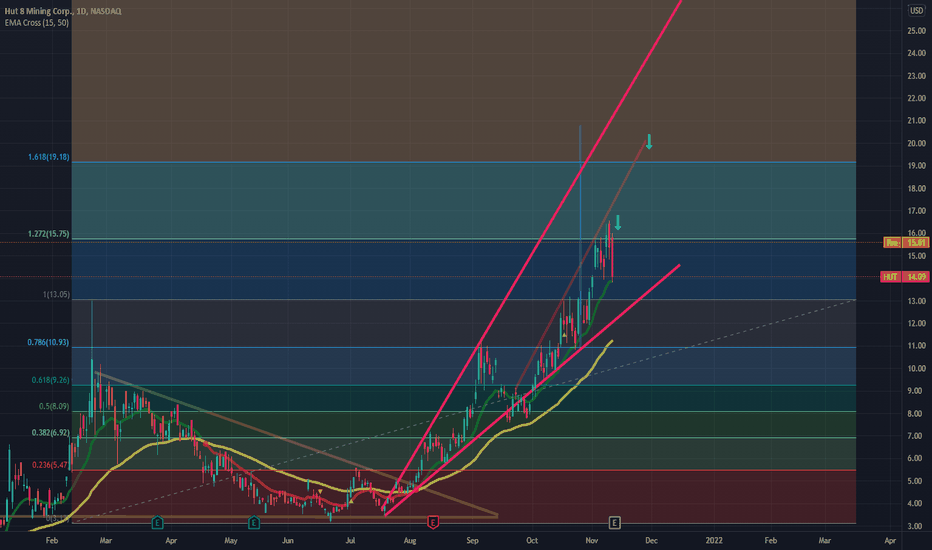Select the 0.236(5.47) Fibonacci level label

51,465
